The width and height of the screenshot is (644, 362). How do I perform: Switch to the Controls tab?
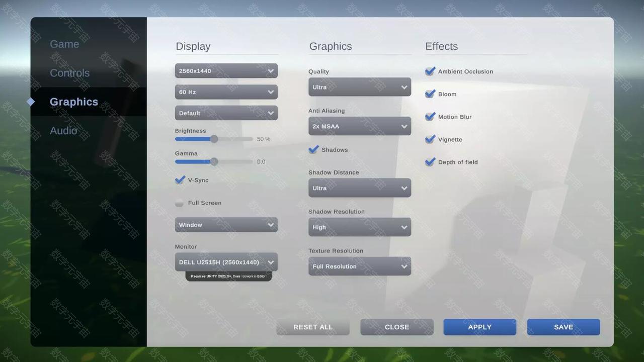pyautogui.click(x=70, y=73)
